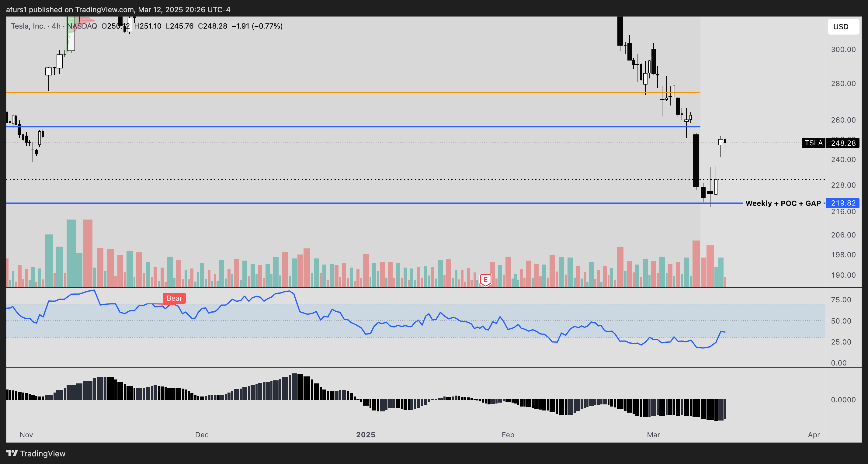868x464 pixels.
Task: Click the 198.00 price axis label
Action: (843, 255)
